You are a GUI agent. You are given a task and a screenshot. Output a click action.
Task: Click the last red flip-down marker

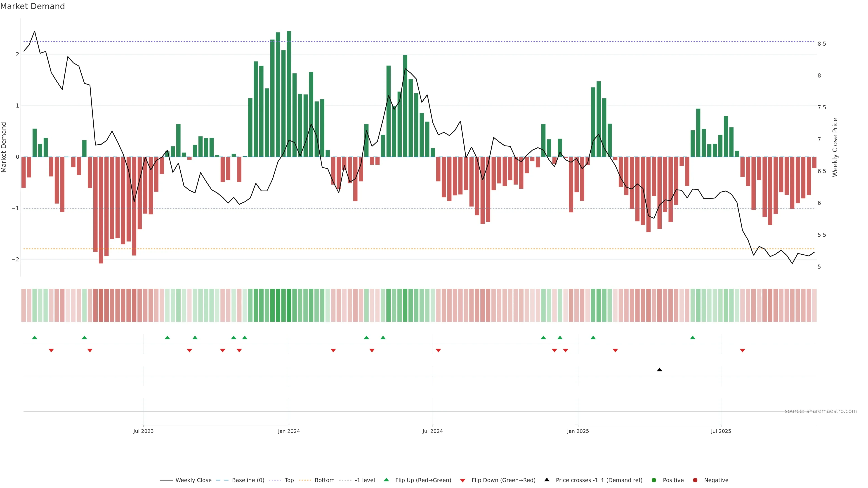pyautogui.click(x=742, y=351)
